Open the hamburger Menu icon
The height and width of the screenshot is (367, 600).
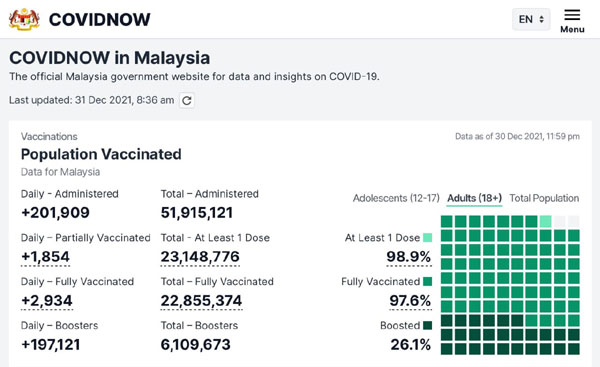coord(572,15)
